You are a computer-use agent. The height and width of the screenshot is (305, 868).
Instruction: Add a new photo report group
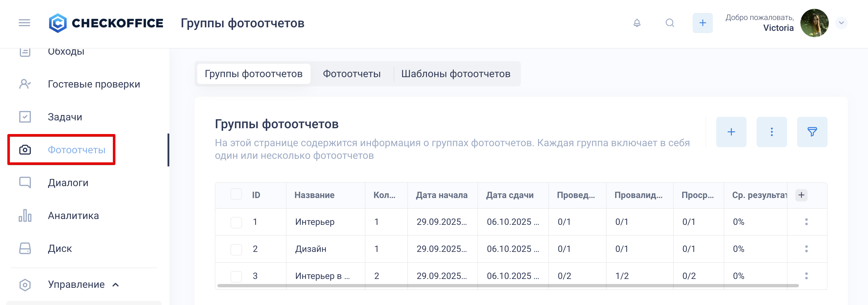pyautogui.click(x=731, y=132)
